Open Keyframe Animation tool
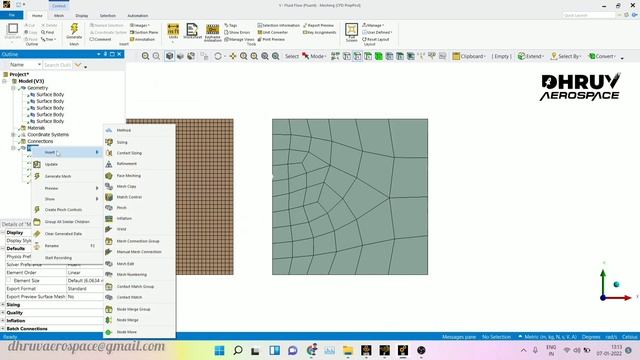640x360 pixels. 212,32
